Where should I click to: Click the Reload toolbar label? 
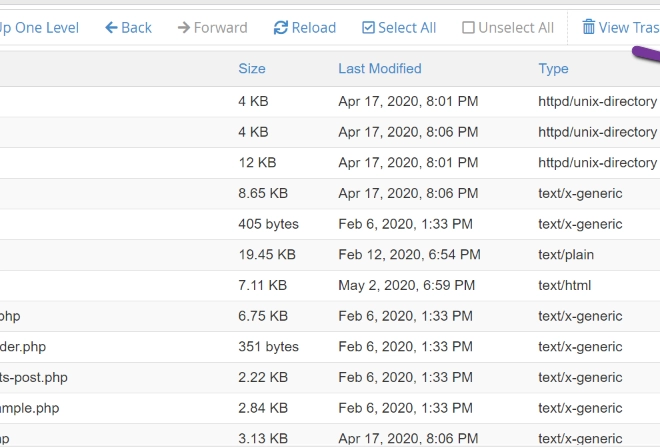[314, 28]
